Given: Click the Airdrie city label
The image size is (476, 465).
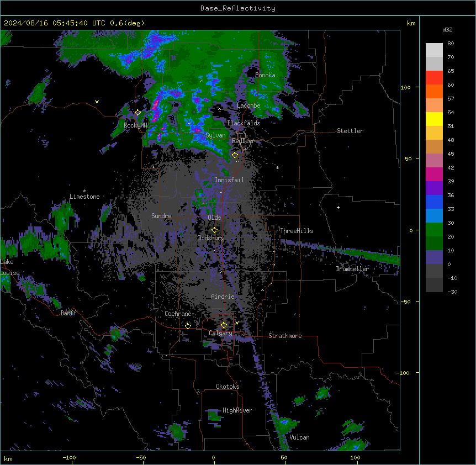Looking at the screenshot, I should pos(223,297).
